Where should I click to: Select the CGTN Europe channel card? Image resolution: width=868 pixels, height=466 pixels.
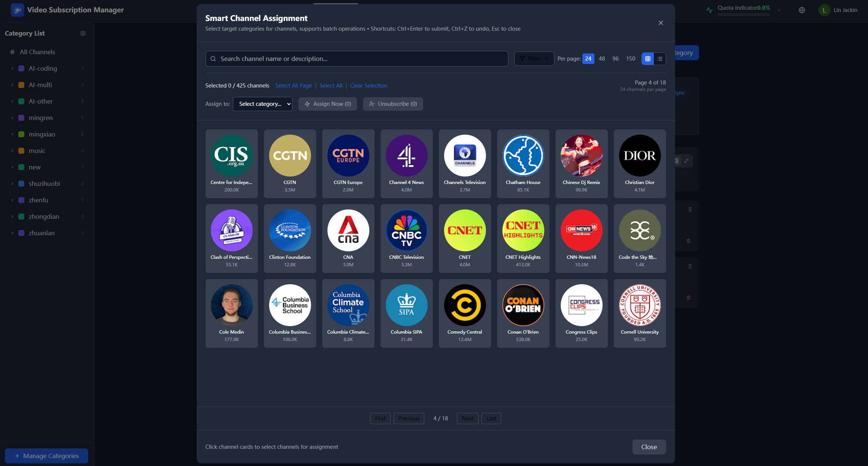point(348,164)
